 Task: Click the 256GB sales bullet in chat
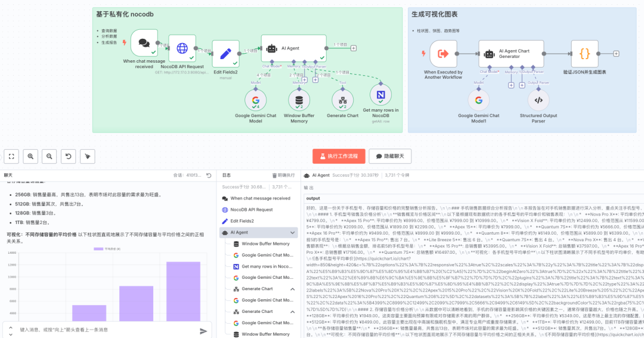(x=88, y=195)
